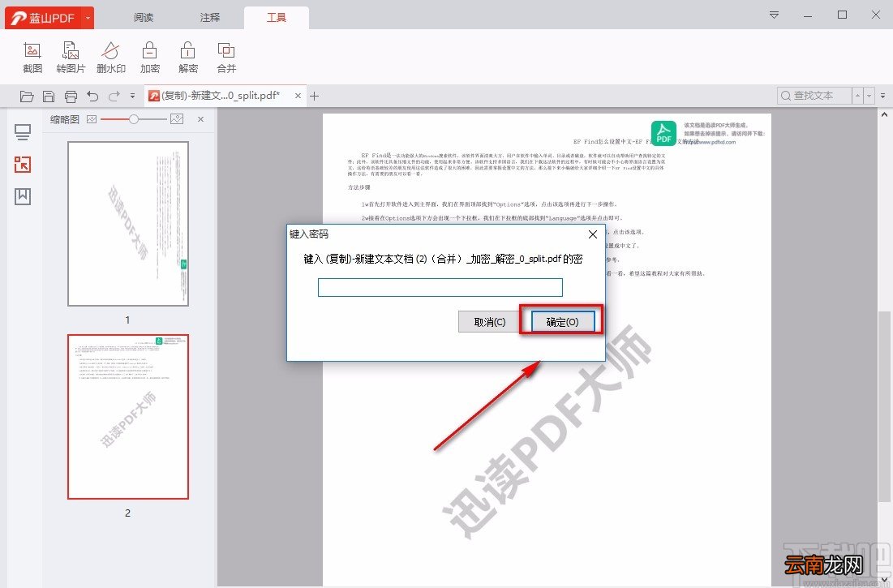Adjust the thumbnail size slider

coord(133,119)
